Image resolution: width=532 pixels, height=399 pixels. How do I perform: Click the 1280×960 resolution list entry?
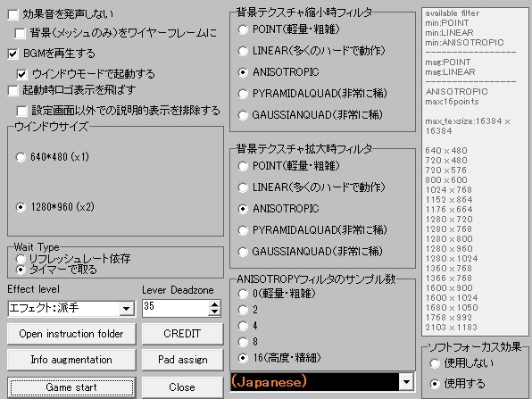[449, 249]
